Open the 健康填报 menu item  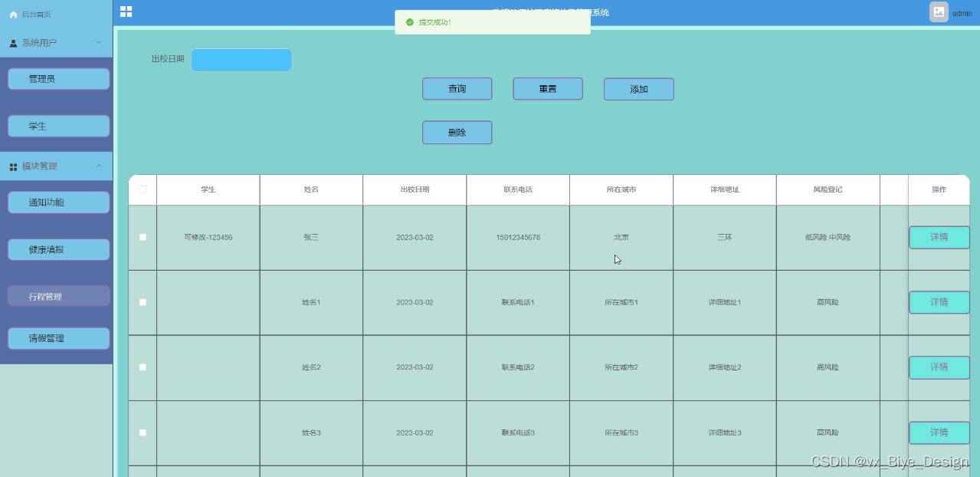click(59, 249)
